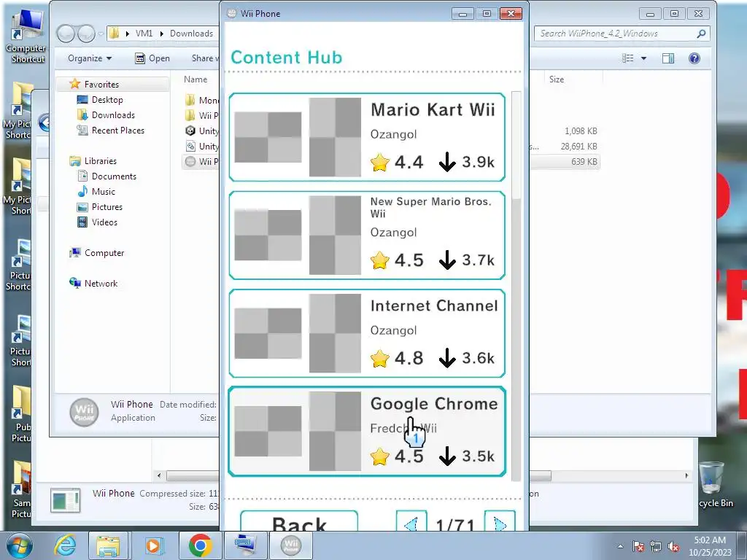Select Documents library
Image resolution: width=747 pixels, height=560 pixels.
114,176
